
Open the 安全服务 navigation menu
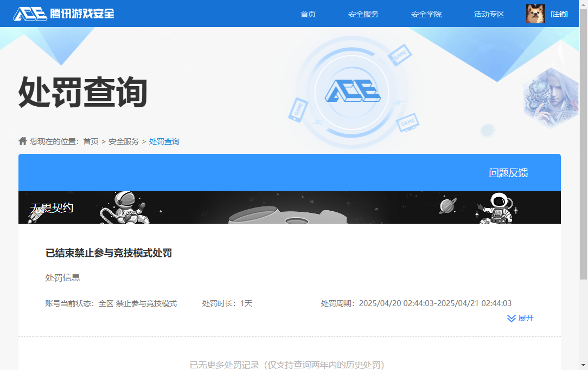(x=363, y=14)
